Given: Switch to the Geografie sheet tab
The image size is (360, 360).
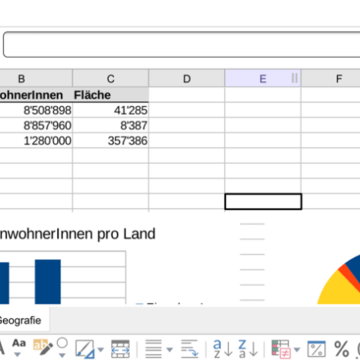Looking at the screenshot, I should 24,320.
